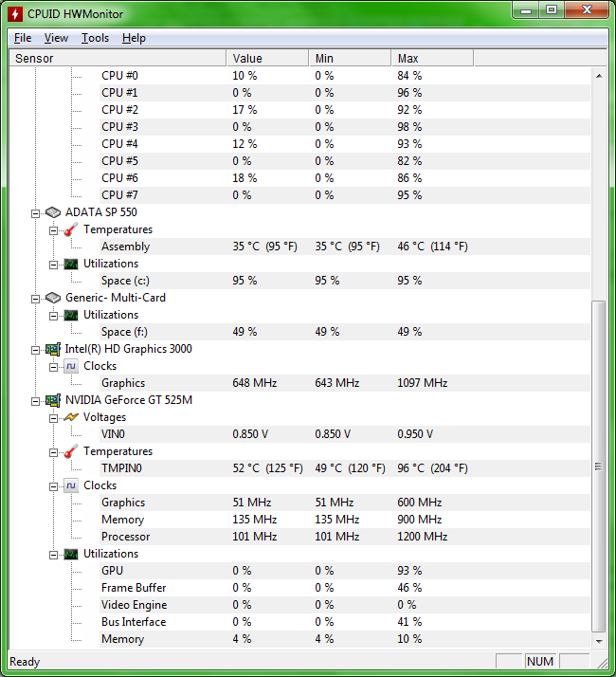This screenshot has width=616, height=677.
Task: Click the HWMonitor app icon in title bar
Action: click(x=16, y=14)
